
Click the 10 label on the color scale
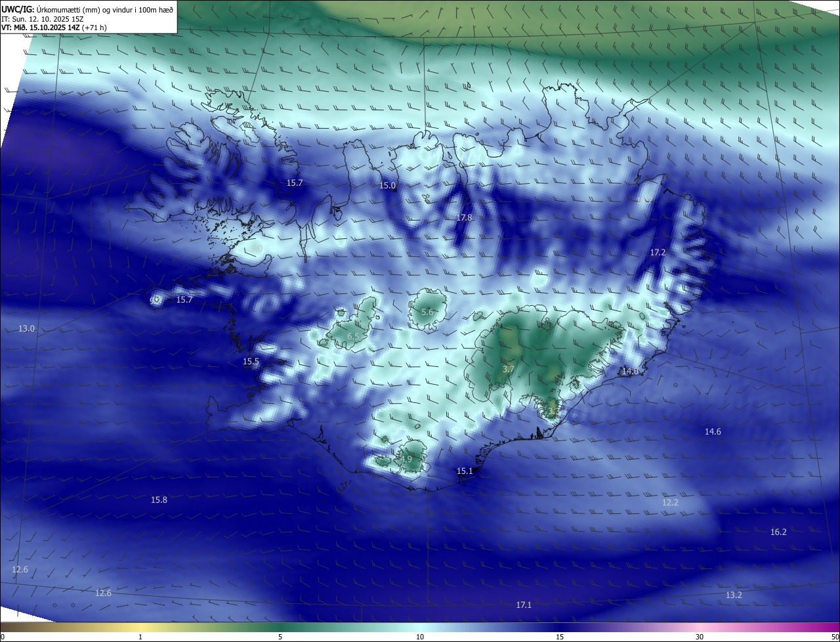point(420,637)
